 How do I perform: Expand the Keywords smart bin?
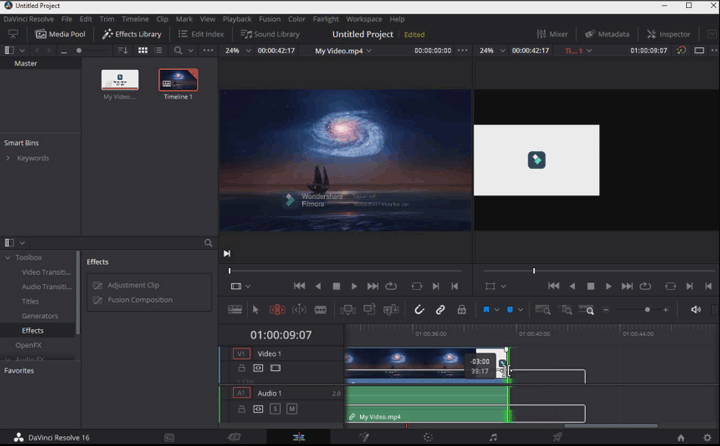(9, 158)
